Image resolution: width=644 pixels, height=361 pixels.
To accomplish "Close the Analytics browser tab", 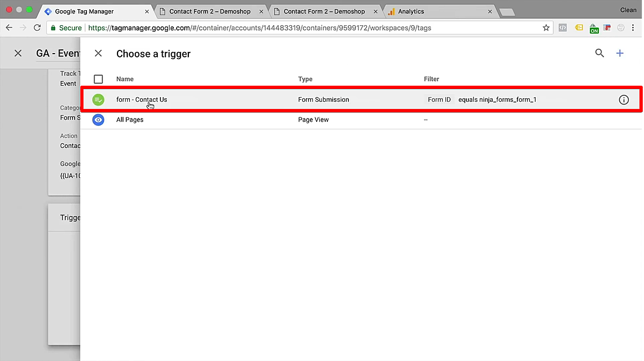I will click(490, 11).
